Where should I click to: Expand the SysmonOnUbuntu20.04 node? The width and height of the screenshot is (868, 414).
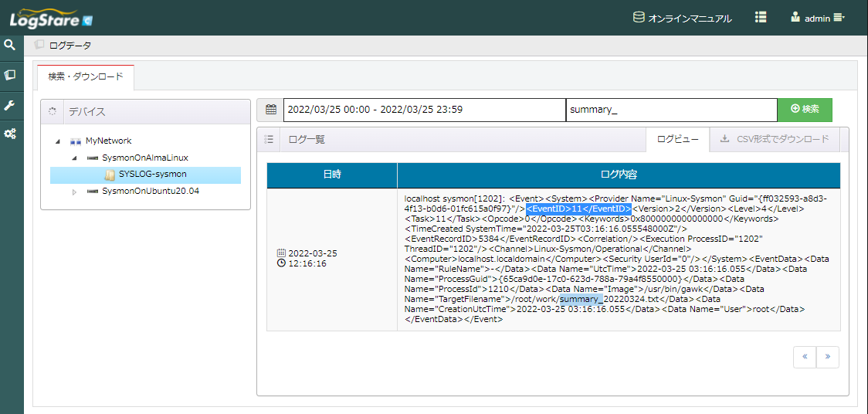[x=74, y=192]
